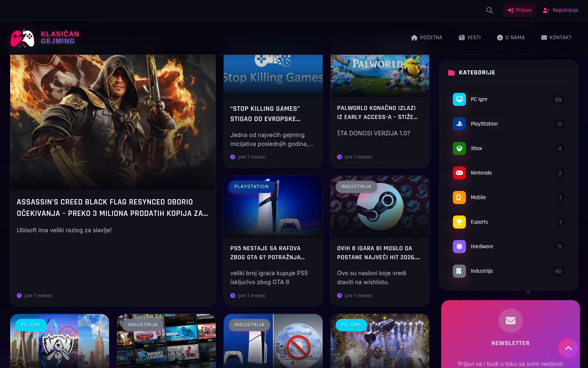Select the Nintendo category label

coord(481,173)
